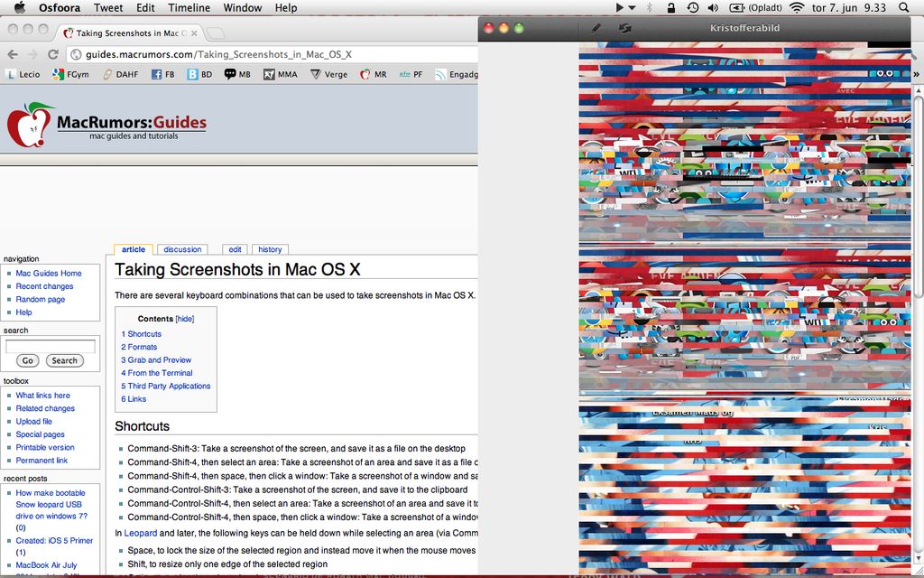Go to Random page
Viewport: 924px width, 578px height.
40,299
